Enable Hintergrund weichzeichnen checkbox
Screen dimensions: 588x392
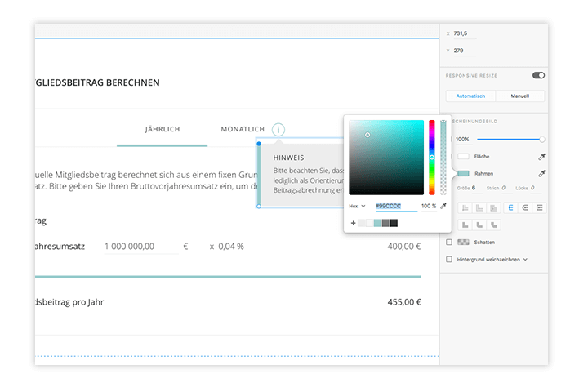[449, 259]
